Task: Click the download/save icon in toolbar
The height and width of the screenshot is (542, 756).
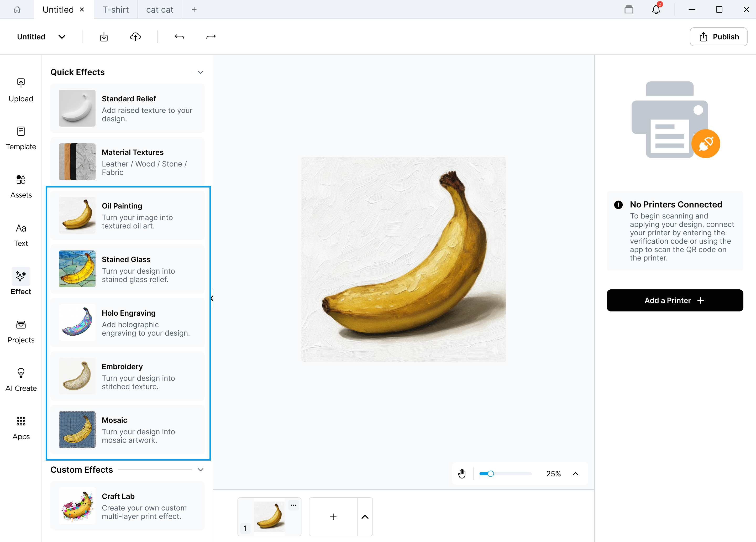Action: coord(104,37)
